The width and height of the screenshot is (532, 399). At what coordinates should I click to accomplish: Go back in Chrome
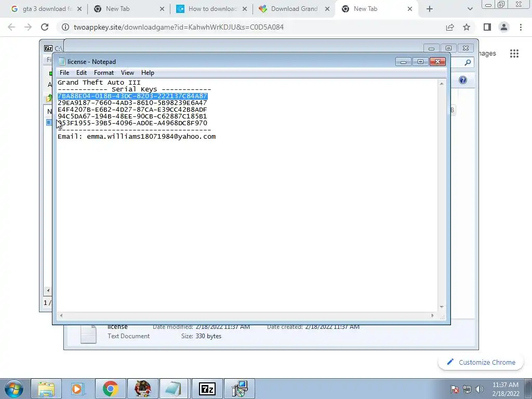click(x=11, y=27)
